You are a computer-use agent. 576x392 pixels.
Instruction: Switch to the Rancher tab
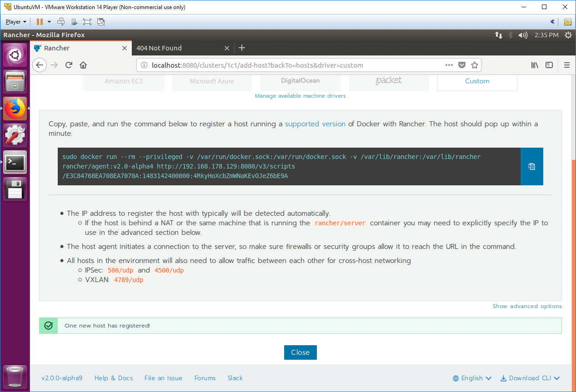click(80, 48)
